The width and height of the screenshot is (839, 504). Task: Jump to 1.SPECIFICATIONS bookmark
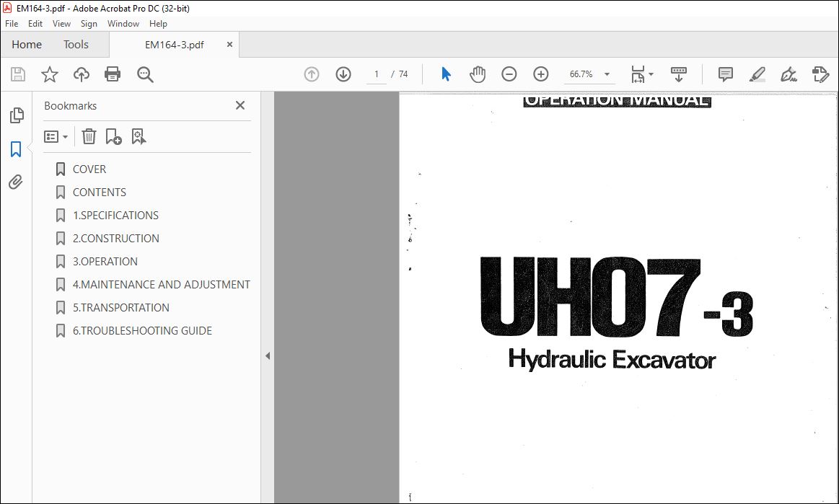click(115, 215)
